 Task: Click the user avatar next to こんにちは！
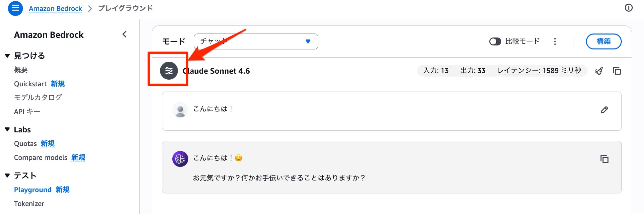[x=180, y=109]
